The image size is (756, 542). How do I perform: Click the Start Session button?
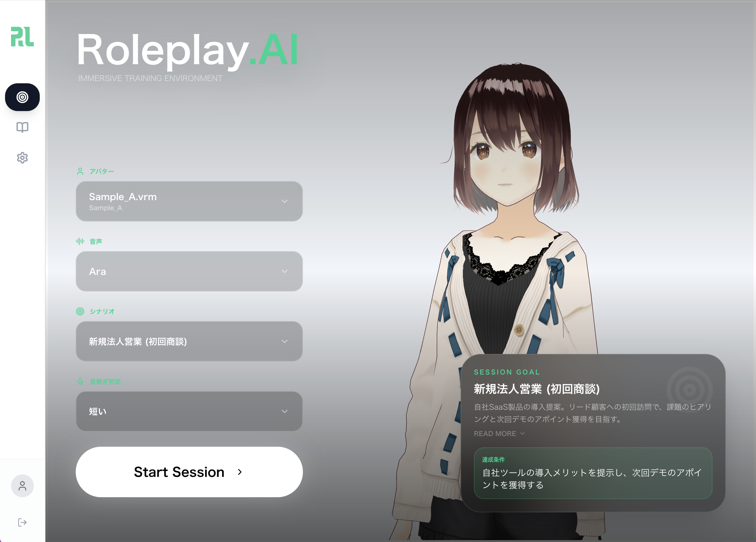pos(189,472)
